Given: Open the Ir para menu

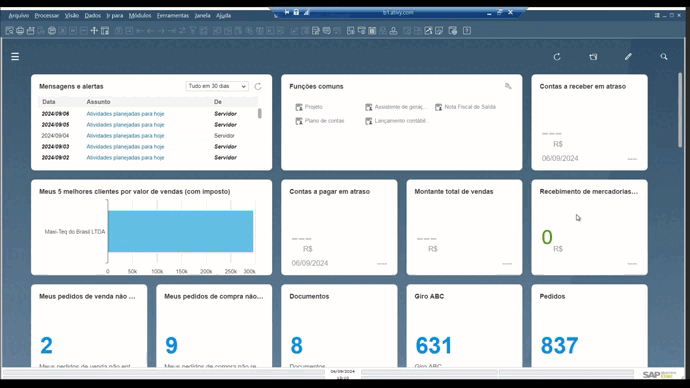Looking at the screenshot, I should pyautogui.click(x=114, y=15).
